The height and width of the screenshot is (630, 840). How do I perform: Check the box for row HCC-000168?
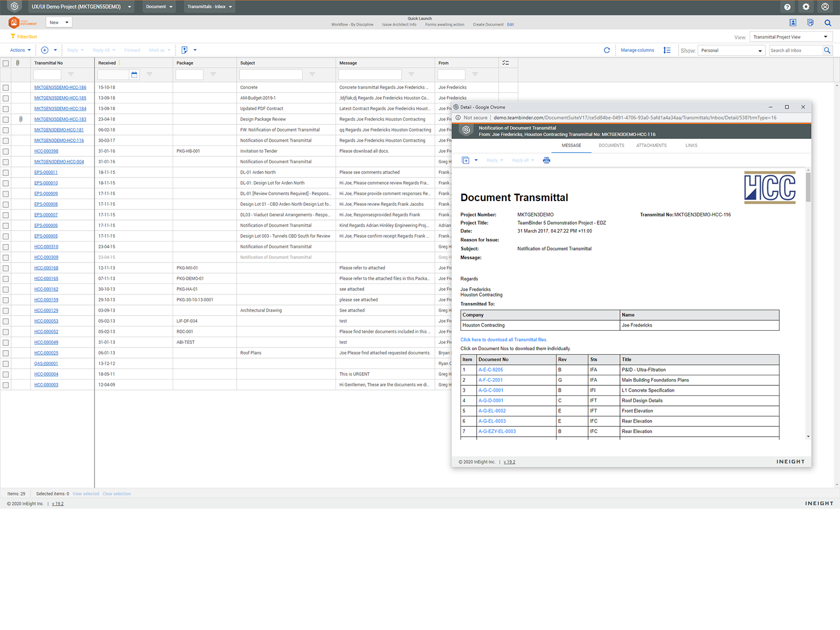[6, 268]
